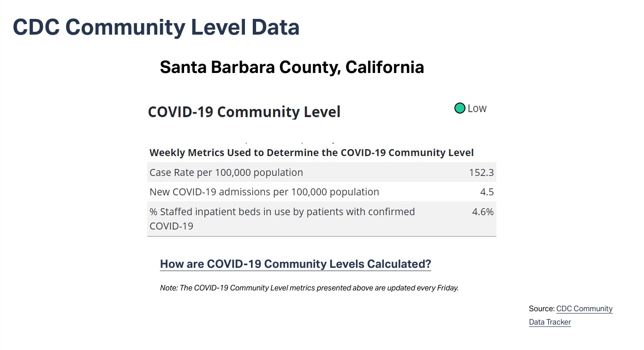
Task: Click the note about updates every Friday
Action: click(309, 288)
